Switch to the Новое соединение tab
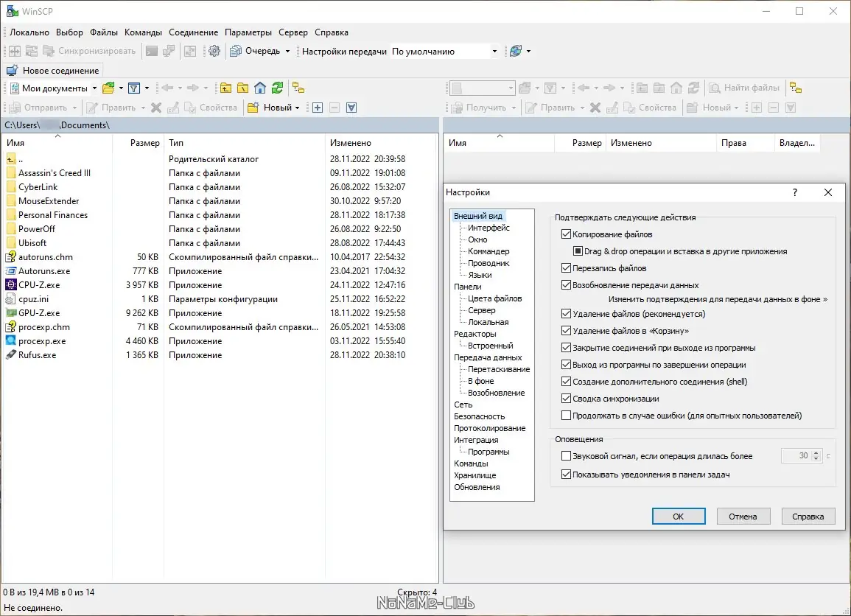The image size is (851, 616). click(x=53, y=71)
